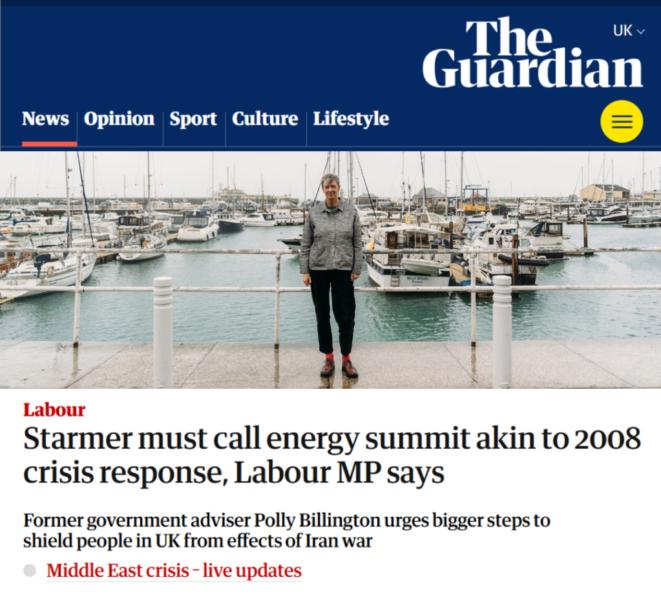Go to the News section
The width and height of the screenshot is (661, 600).
(45, 119)
